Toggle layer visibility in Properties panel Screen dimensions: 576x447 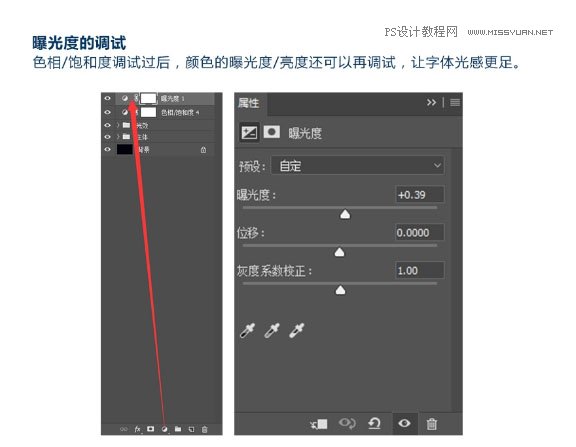404,423
